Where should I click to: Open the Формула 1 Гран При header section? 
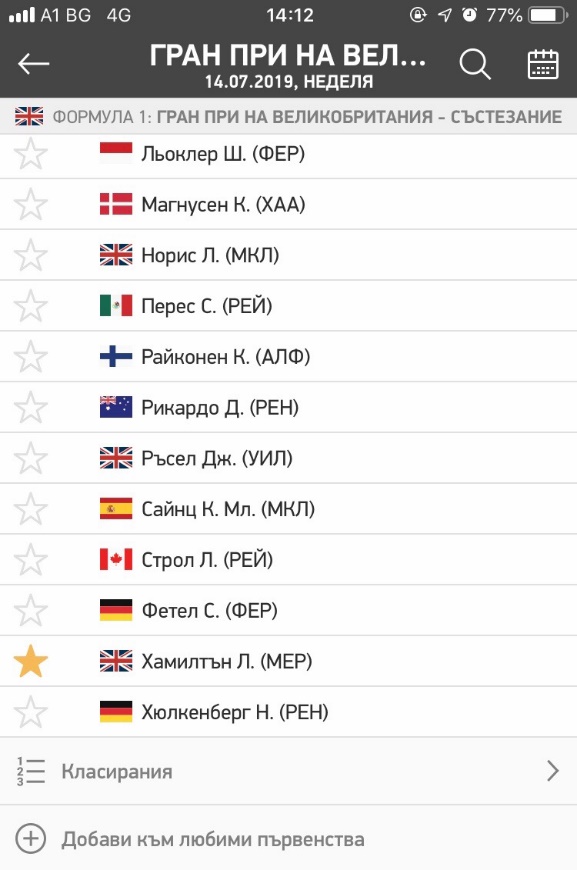pyautogui.click(x=288, y=117)
